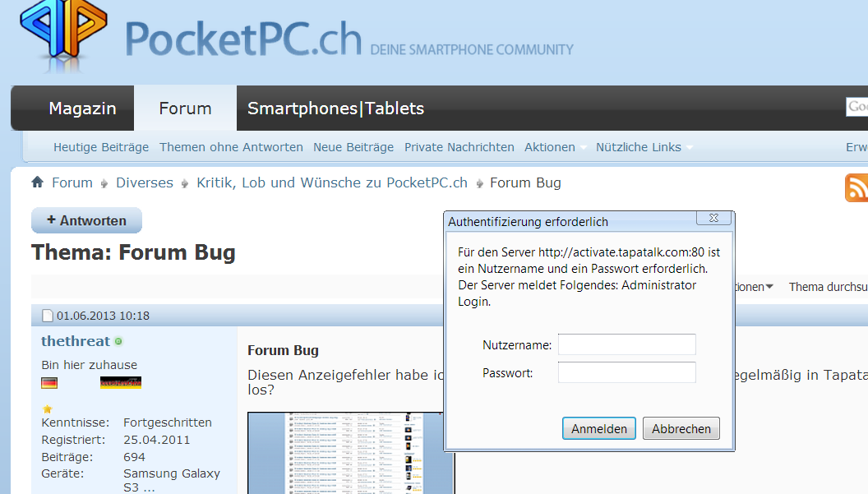
Task: Open thethreat's user profile link
Action: (x=76, y=341)
